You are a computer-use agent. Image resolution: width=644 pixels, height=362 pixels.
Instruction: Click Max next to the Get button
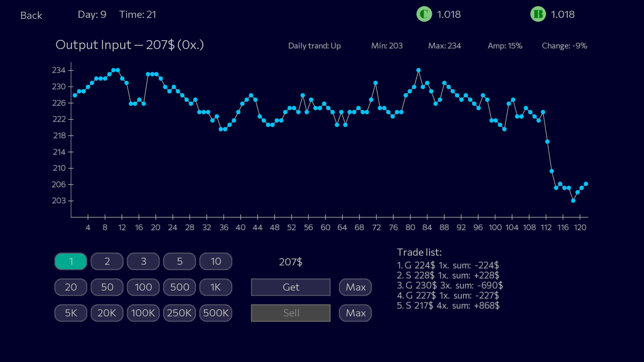pos(355,287)
